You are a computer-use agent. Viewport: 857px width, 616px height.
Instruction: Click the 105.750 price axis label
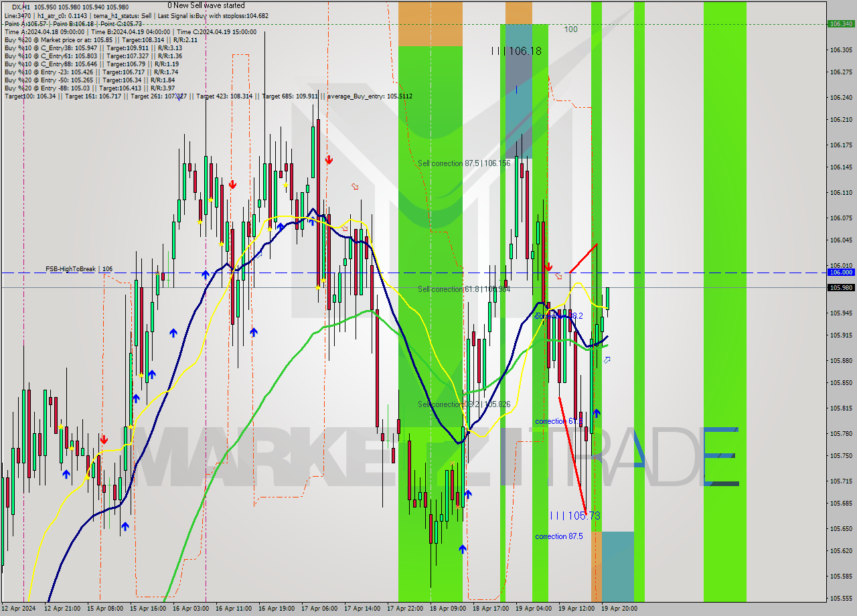click(841, 455)
